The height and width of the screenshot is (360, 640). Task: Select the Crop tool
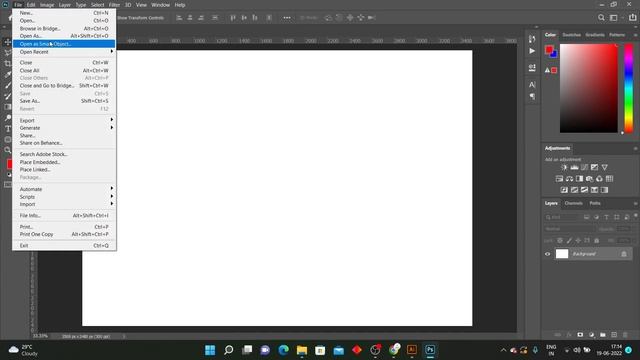[x=7, y=64]
